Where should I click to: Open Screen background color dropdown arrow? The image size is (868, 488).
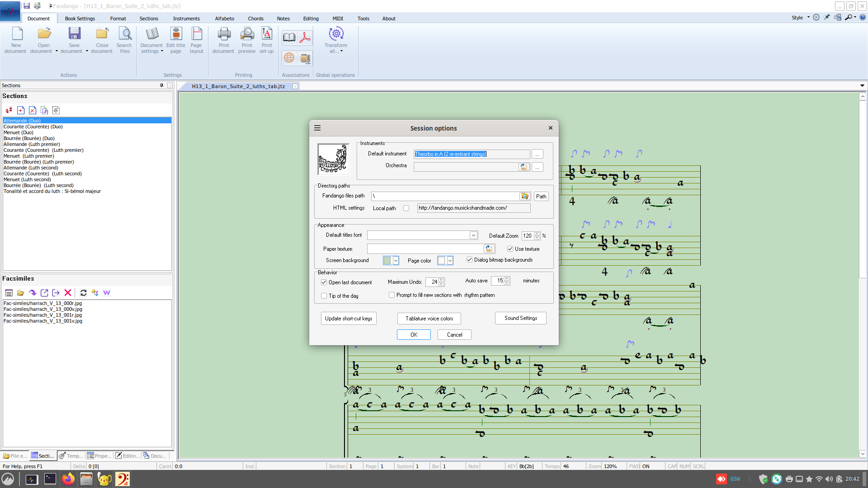click(x=396, y=261)
